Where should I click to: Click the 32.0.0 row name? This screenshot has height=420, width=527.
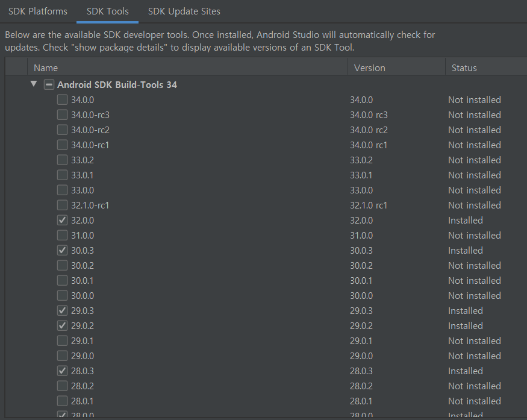click(83, 221)
